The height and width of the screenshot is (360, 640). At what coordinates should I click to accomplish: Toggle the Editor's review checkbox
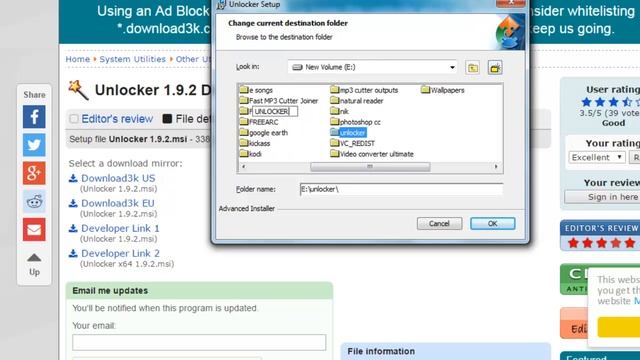(74, 119)
